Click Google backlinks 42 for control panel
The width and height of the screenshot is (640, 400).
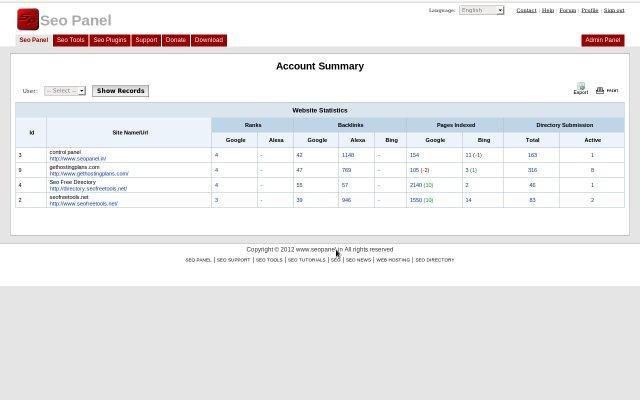click(299, 155)
